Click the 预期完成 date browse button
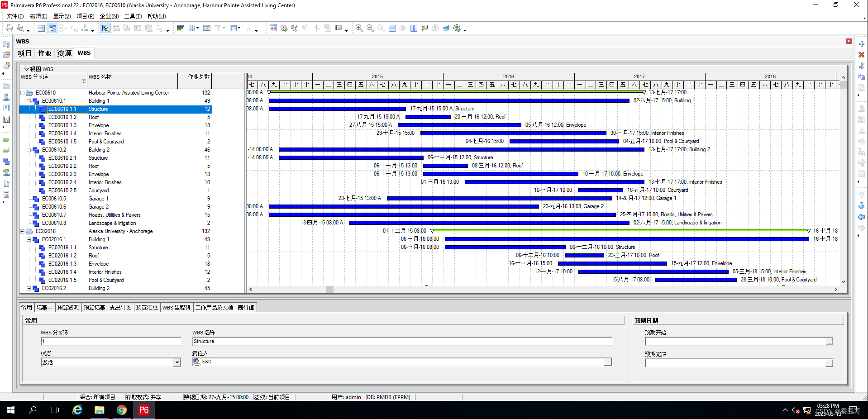 [x=829, y=363]
